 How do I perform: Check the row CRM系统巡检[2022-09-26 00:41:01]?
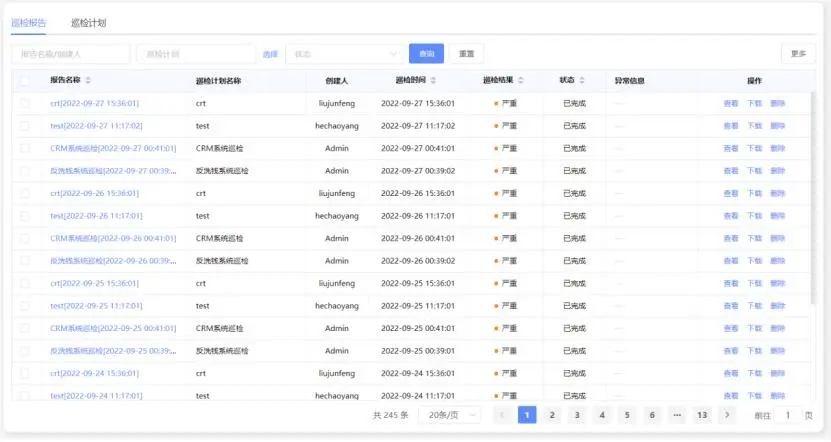[x=24, y=238]
